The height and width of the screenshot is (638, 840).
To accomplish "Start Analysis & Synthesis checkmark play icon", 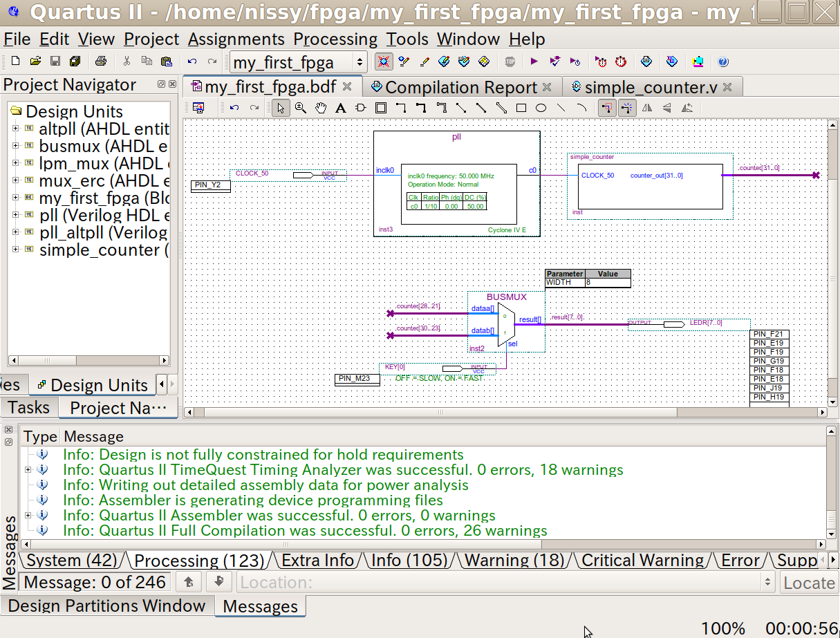I will (554, 62).
